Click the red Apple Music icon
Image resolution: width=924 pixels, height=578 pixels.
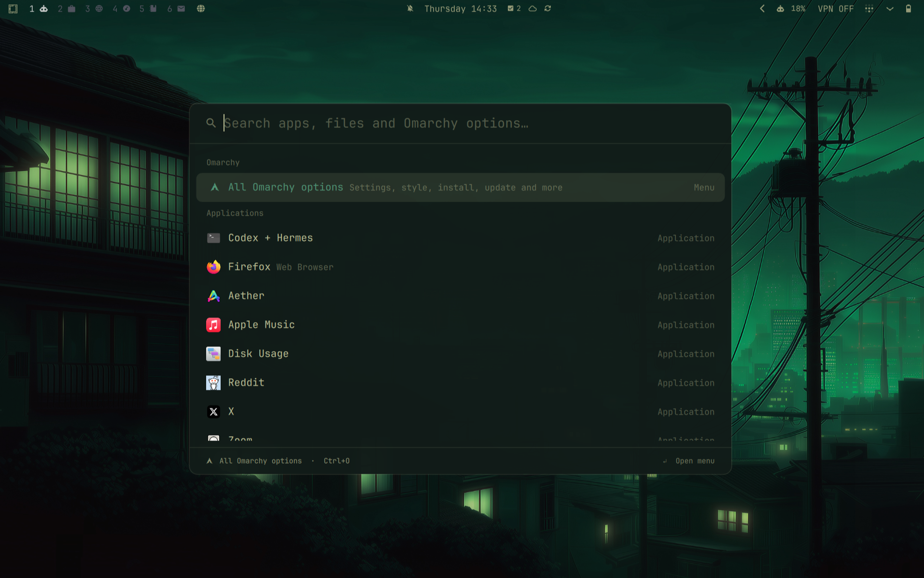coord(213,325)
